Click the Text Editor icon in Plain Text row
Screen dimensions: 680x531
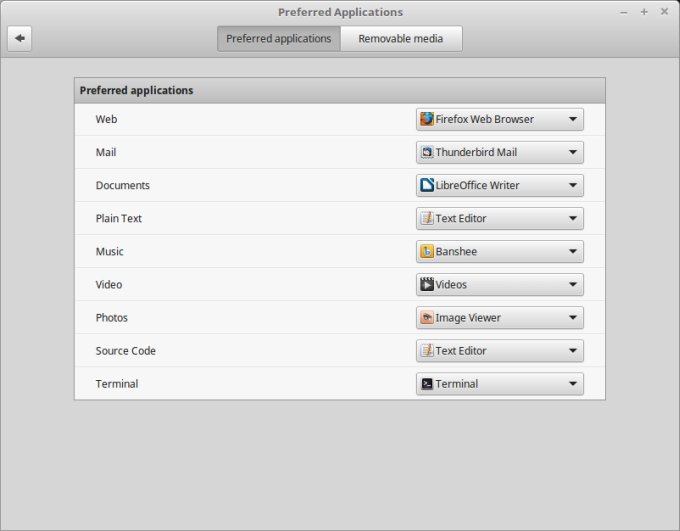(427, 218)
